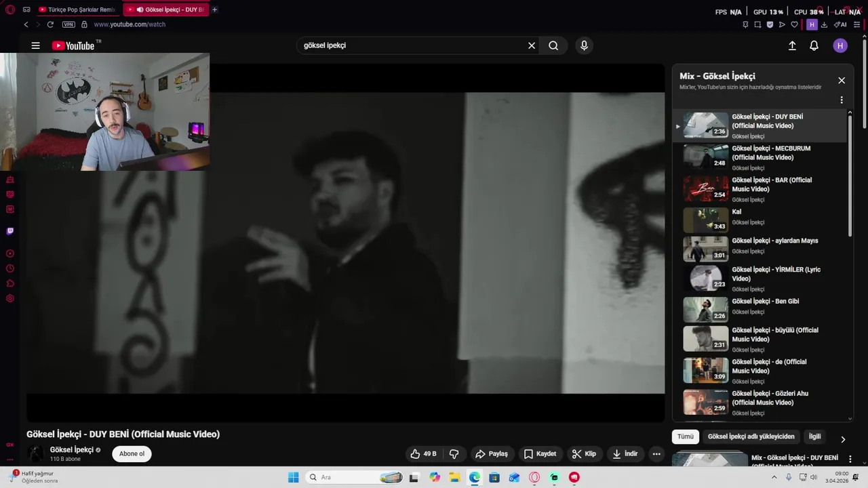Open YouTube notifications bell
This screenshot has width=868, height=488.
pos(814,45)
